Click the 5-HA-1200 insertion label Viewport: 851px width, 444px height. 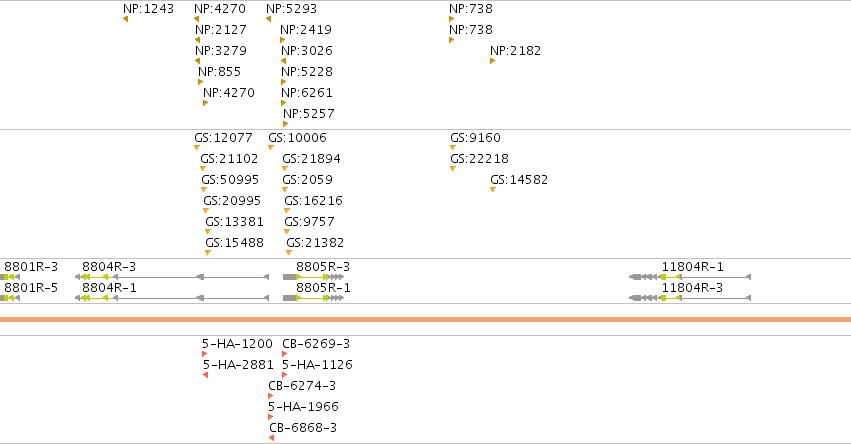coord(237,344)
